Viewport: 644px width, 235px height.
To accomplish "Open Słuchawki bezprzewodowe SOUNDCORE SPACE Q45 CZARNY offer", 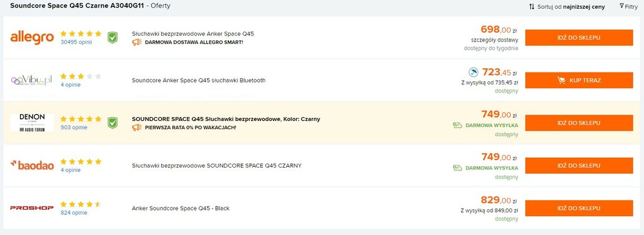I will coord(216,166).
